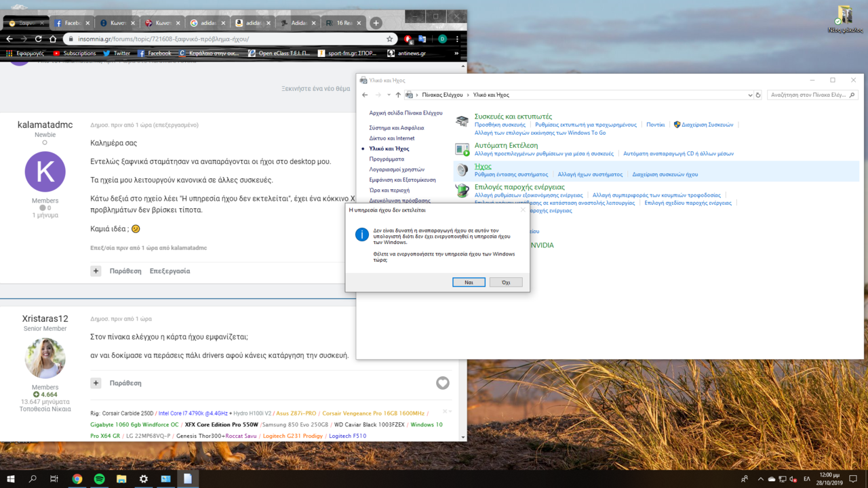Screen dimensions: 868x488
Task: Click the Ήχος speaker icon
Action: (462, 170)
